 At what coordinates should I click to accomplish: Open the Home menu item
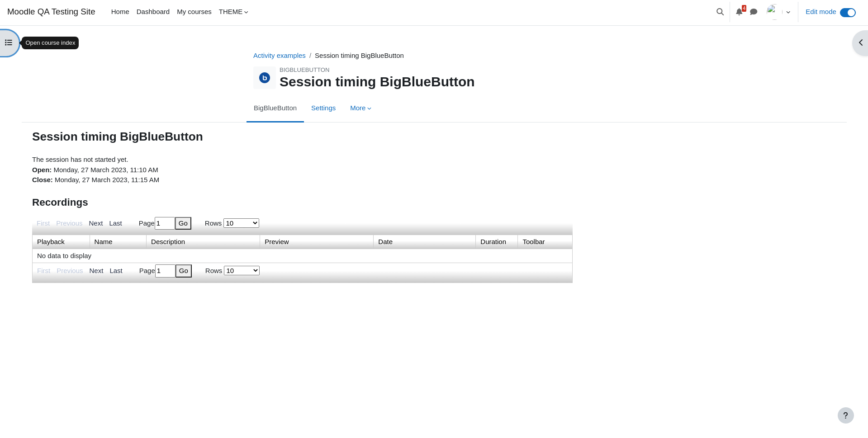coord(120,12)
